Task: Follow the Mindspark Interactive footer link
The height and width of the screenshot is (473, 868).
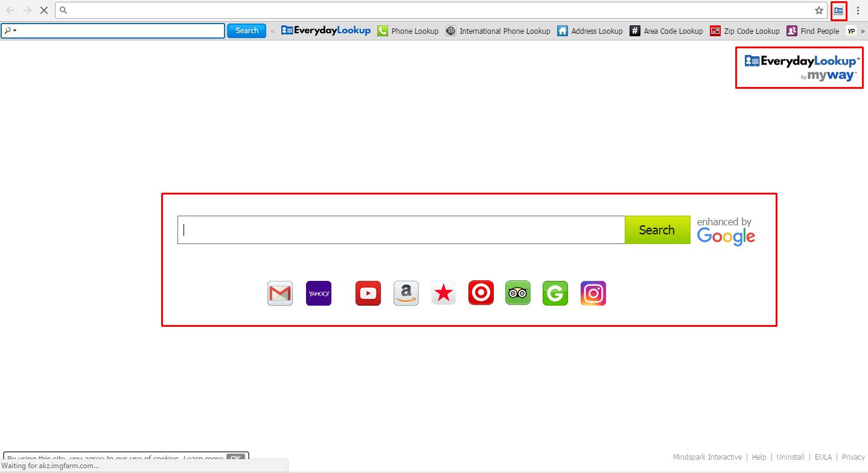Action: [707, 457]
